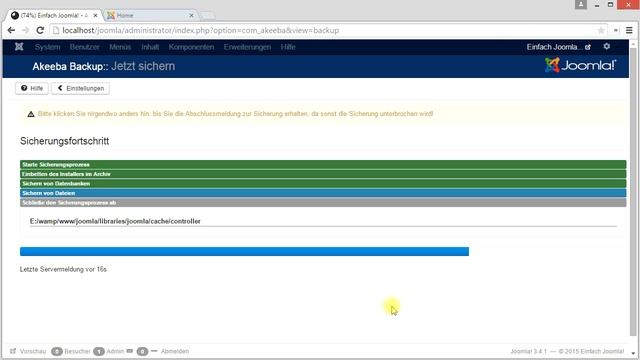Bookmark page with star icon
Screen dimensions: 640x360
(601, 31)
